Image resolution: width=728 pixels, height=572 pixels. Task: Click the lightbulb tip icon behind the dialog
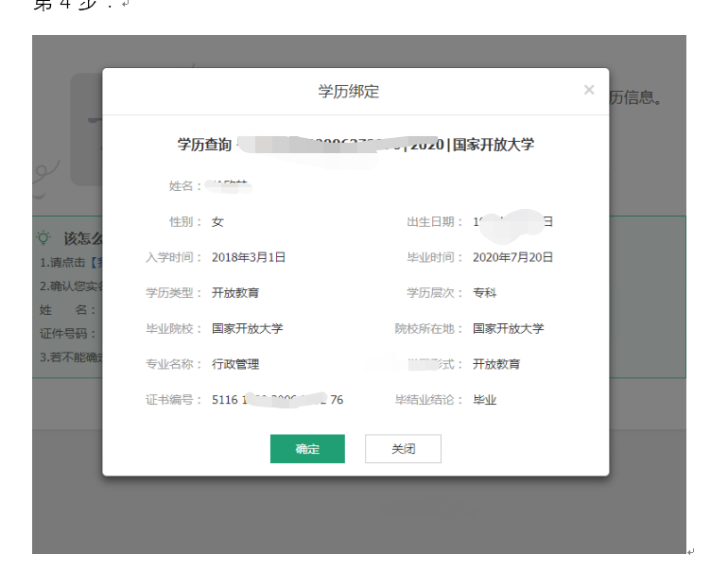[x=43, y=237]
